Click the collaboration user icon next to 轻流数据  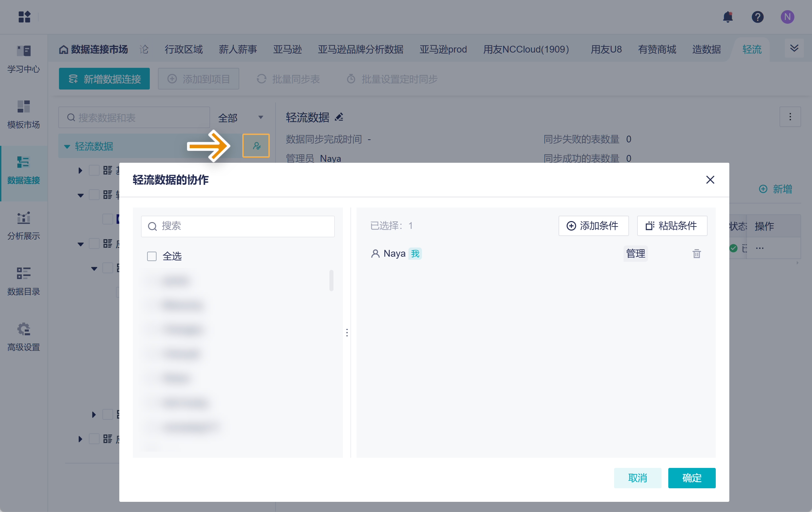pos(256,146)
